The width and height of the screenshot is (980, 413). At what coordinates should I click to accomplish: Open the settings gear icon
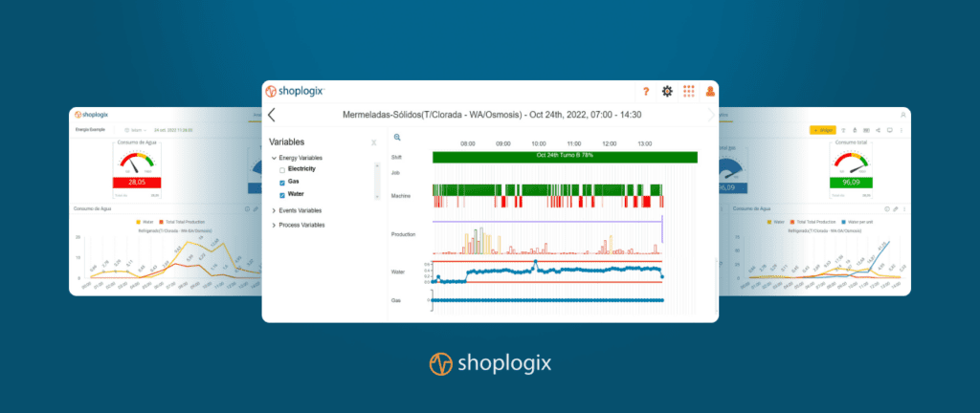tap(667, 91)
